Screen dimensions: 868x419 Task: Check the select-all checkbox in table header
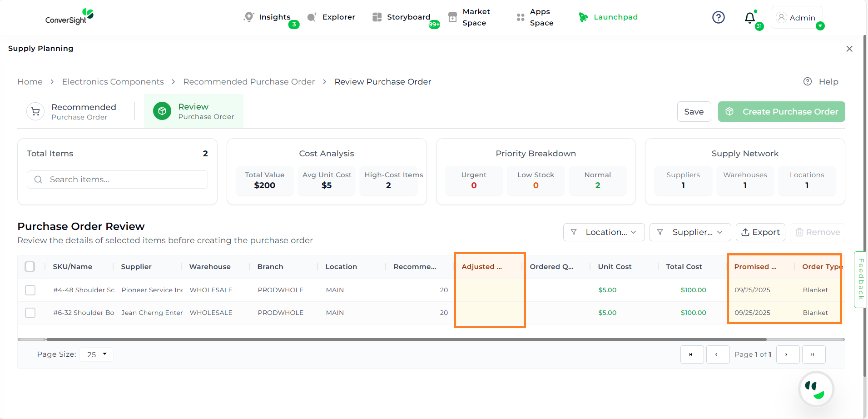pyautogui.click(x=30, y=267)
